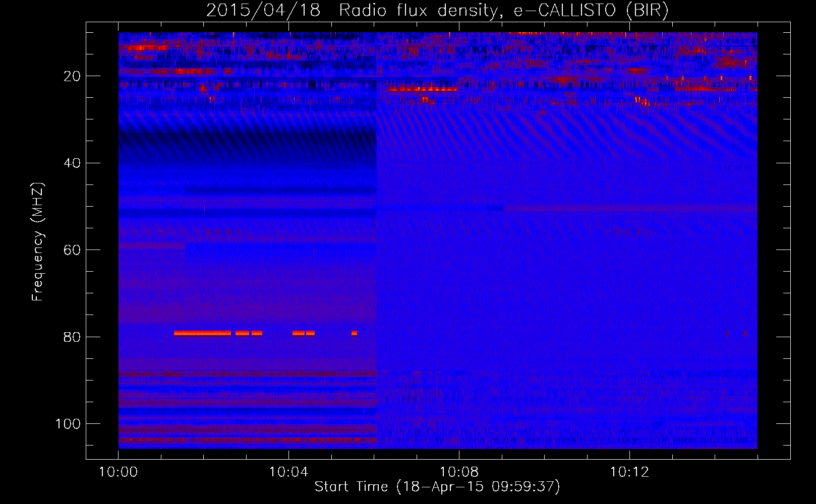Click the '80' frequency tick label
This screenshot has height=504, width=816.
pyautogui.click(x=72, y=337)
